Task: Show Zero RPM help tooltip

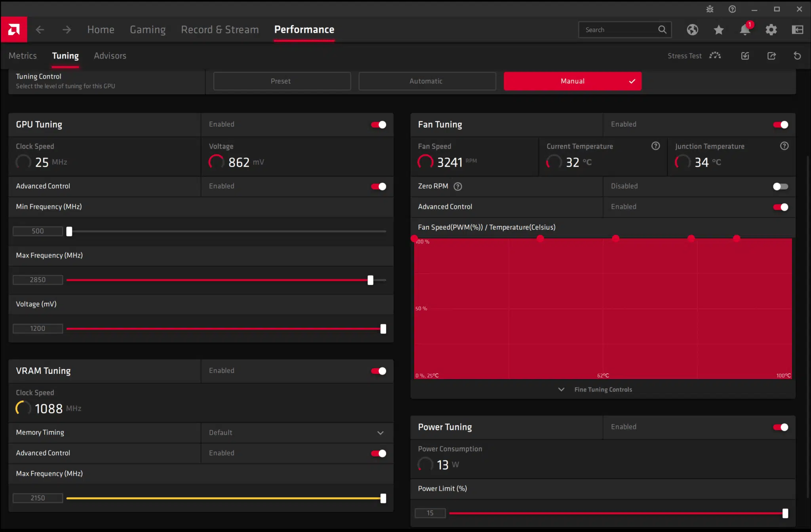Action: (x=458, y=186)
